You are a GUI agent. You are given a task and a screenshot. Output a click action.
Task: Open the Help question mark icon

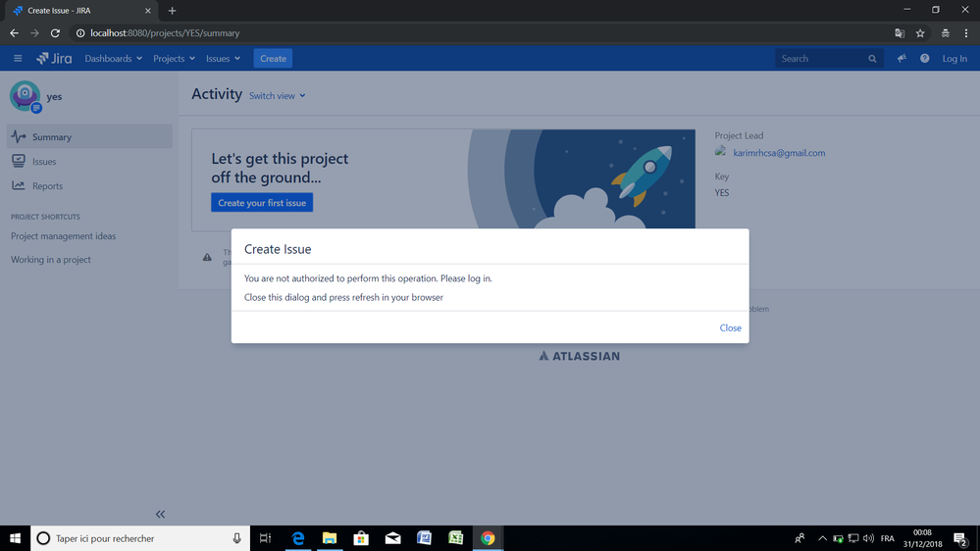(x=924, y=58)
